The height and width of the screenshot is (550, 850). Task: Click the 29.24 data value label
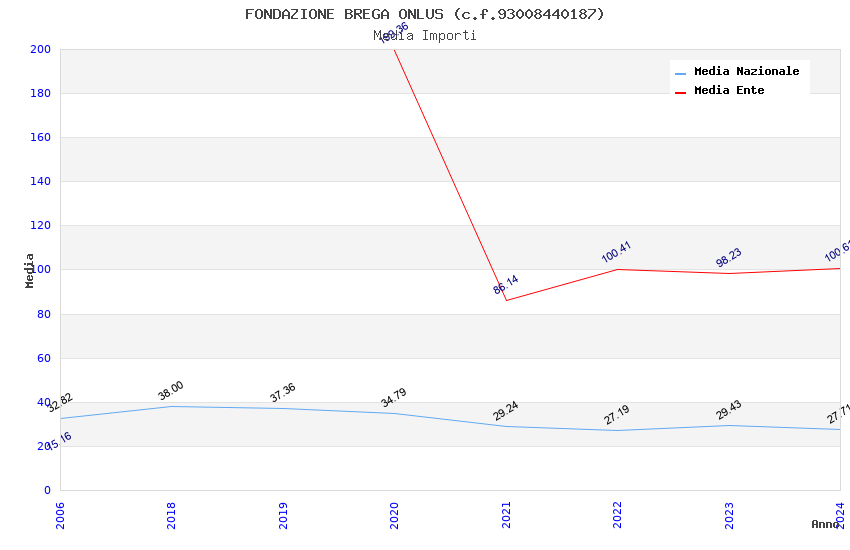[505, 411]
